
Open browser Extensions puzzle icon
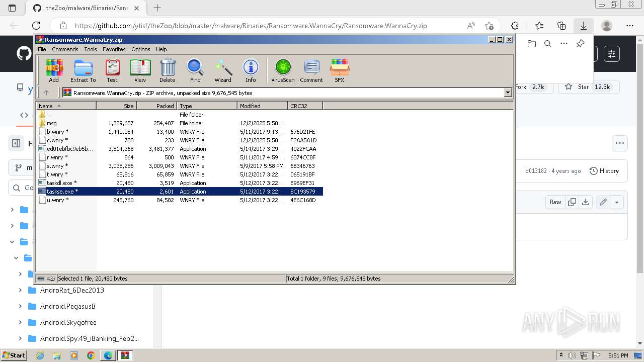tap(515, 26)
